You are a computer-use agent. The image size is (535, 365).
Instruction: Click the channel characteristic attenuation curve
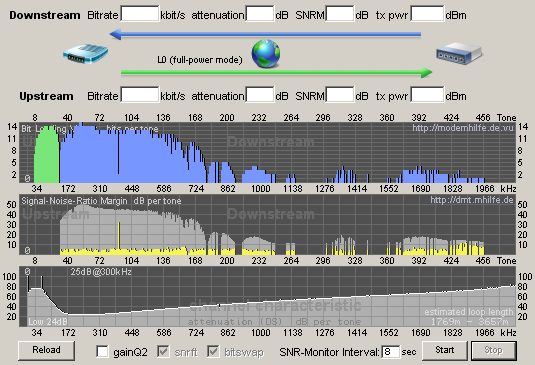(x=271, y=302)
